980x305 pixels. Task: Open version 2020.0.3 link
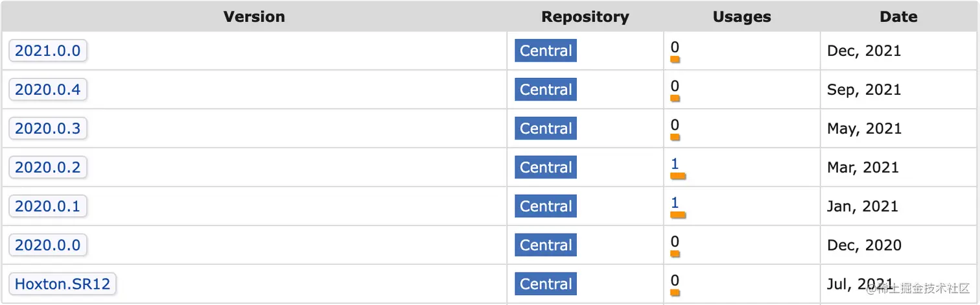(x=48, y=128)
